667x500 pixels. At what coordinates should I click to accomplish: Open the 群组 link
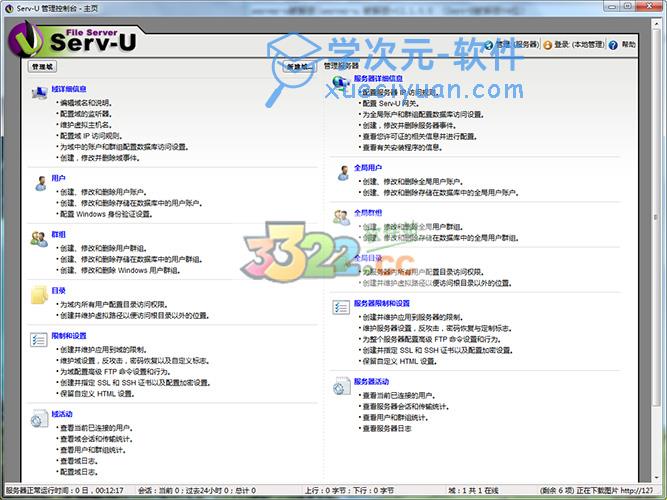pos(59,234)
